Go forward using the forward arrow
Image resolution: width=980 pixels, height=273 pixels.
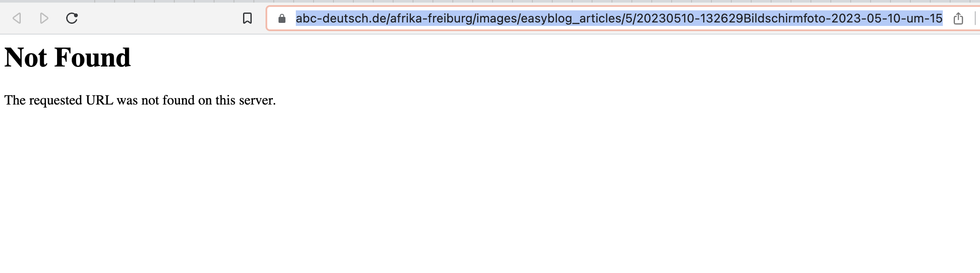point(44,18)
